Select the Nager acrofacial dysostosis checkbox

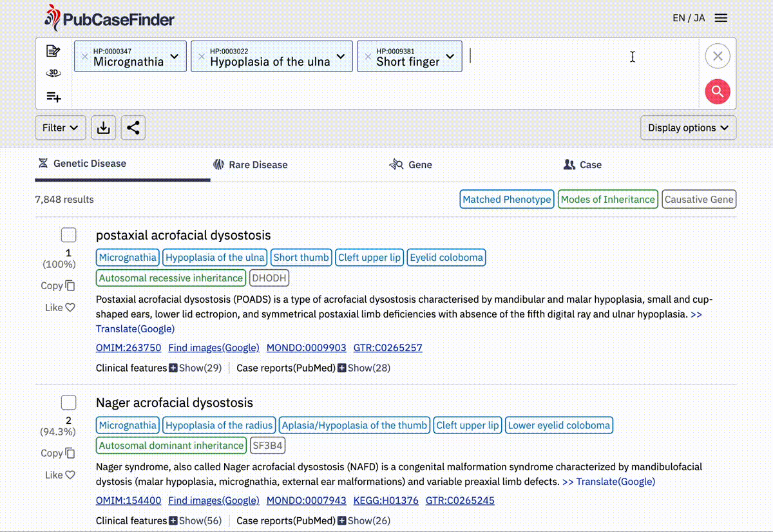pos(68,403)
